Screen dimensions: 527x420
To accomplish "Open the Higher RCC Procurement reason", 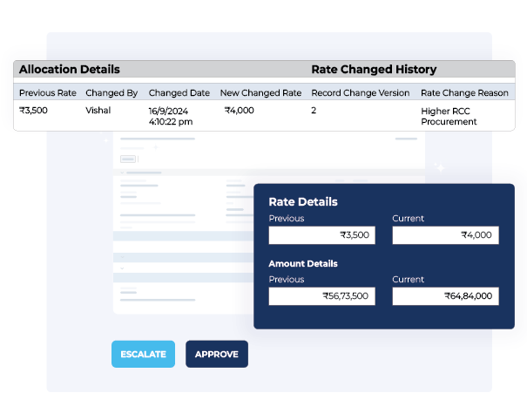I will pyautogui.click(x=449, y=116).
